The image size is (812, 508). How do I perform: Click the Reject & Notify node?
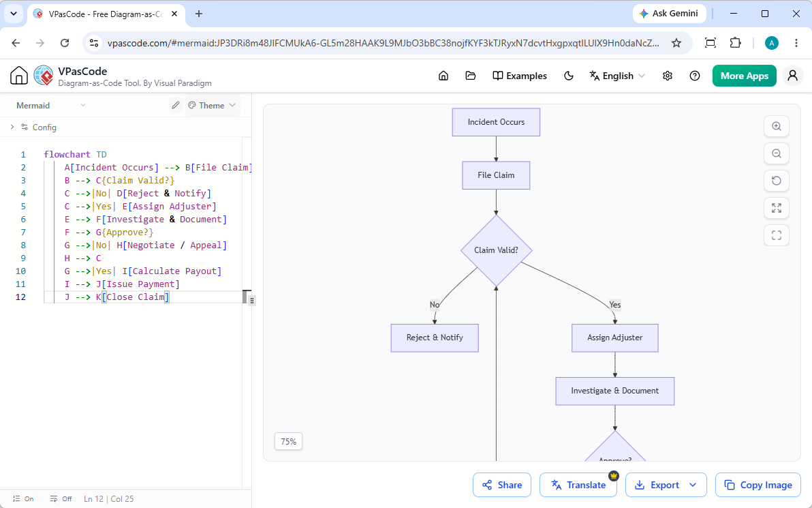(435, 338)
